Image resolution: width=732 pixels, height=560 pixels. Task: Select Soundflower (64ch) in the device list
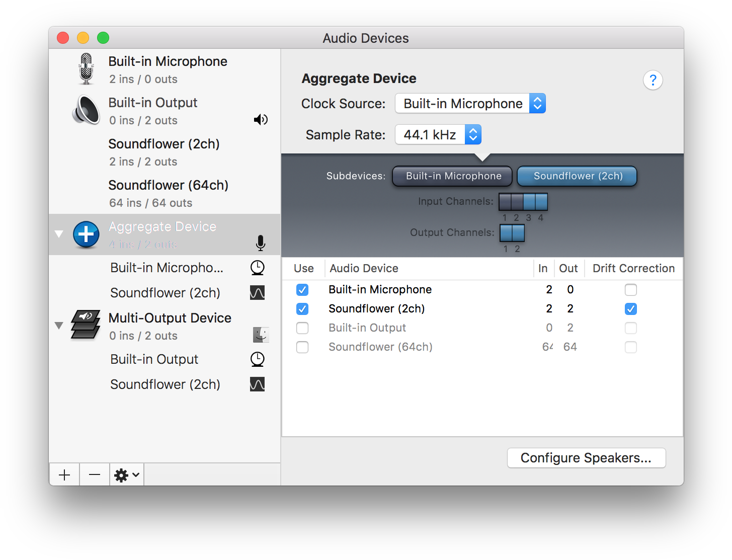pyautogui.click(x=168, y=193)
